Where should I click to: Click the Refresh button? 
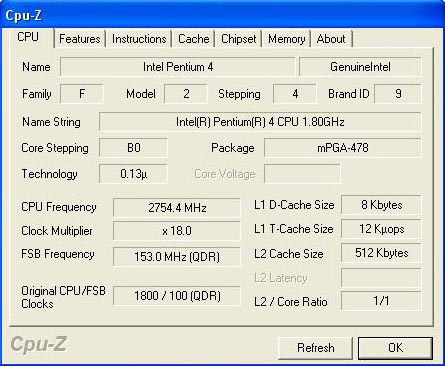[x=315, y=348]
